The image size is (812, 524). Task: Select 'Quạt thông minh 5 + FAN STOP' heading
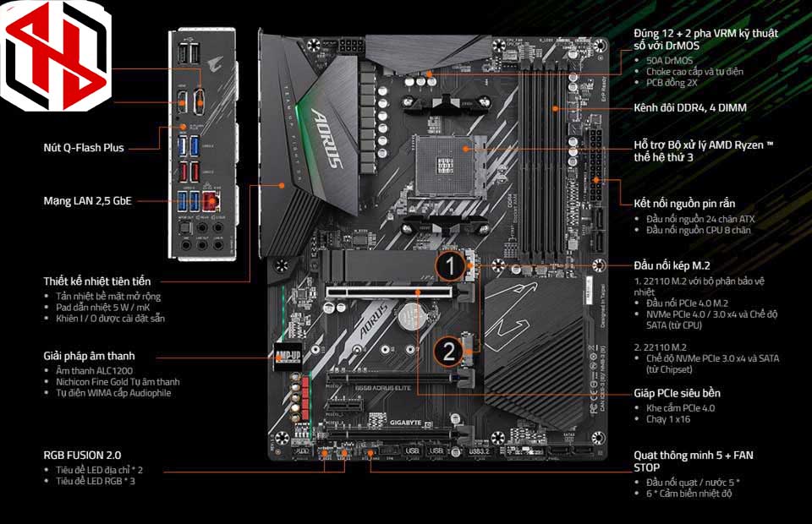(x=694, y=461)
